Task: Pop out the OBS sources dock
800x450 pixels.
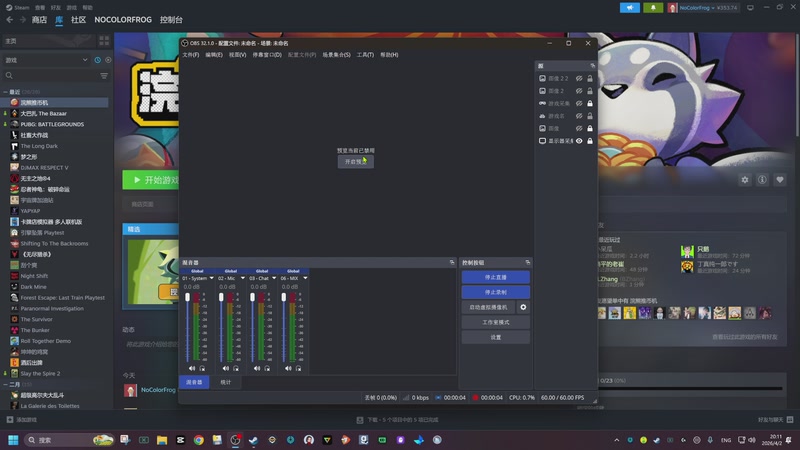Action: [592, 66]
